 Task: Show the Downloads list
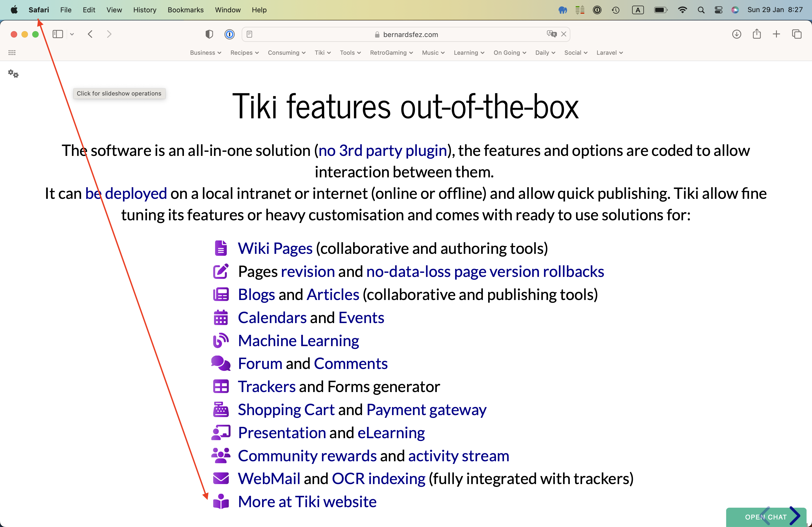737,34
